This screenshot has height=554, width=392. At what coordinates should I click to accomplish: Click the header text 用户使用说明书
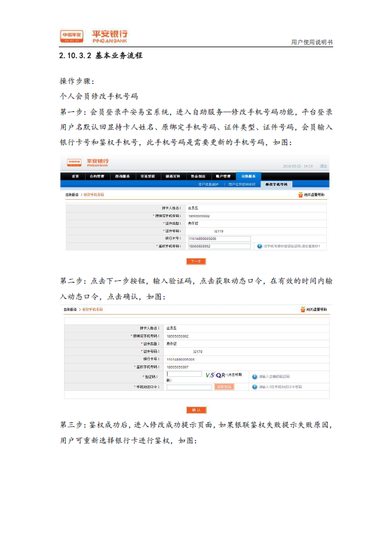tap(312, 42)
